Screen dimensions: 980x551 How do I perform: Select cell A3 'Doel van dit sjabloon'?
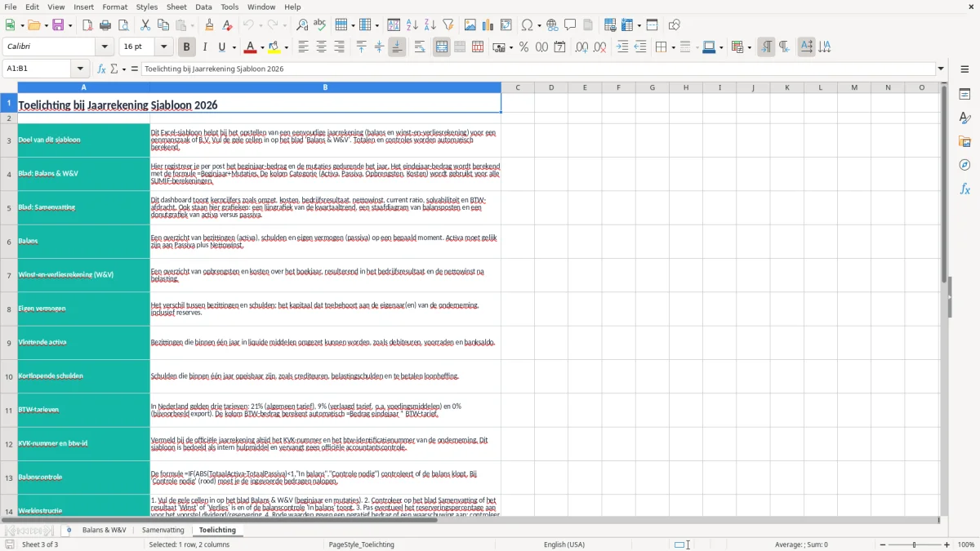coord(84,140)
